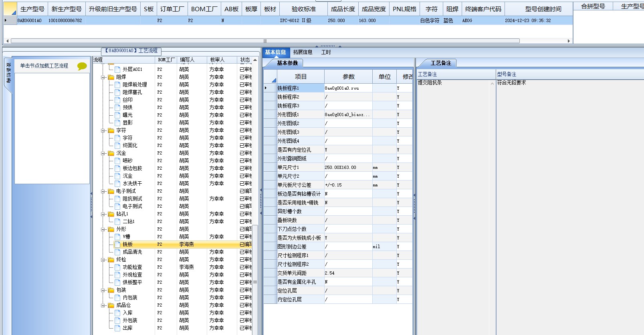Click the 字符 folder icon in tree
644x335 pixels.
pyautogui.click(x=111, y=130)
